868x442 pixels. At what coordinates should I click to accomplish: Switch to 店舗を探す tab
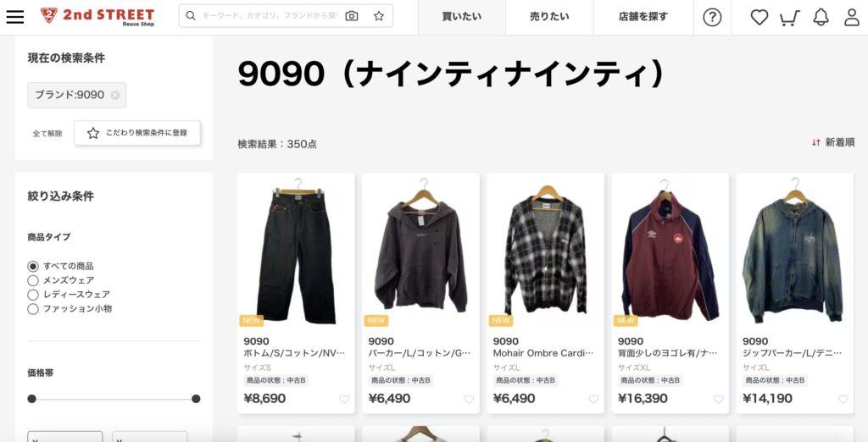(x=643, y=17)
